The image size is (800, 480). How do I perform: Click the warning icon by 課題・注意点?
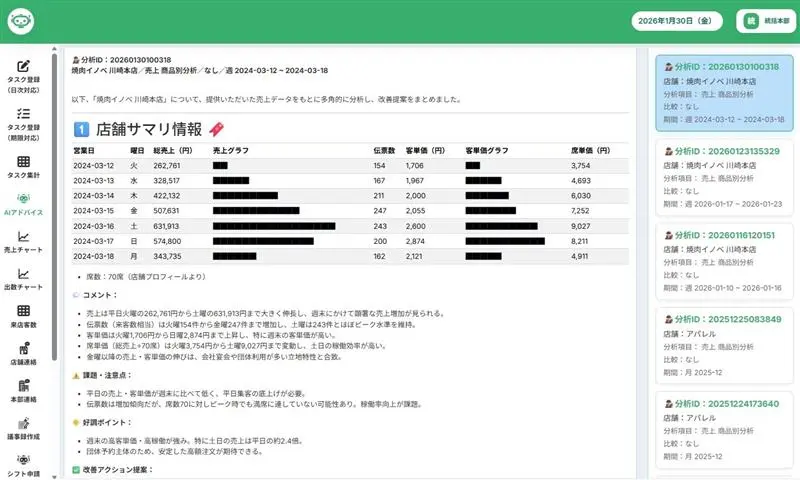tap(76, 375)
